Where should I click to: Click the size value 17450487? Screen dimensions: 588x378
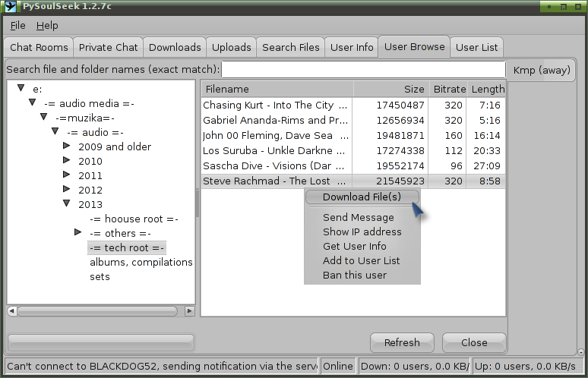click(x=400, y=106)
